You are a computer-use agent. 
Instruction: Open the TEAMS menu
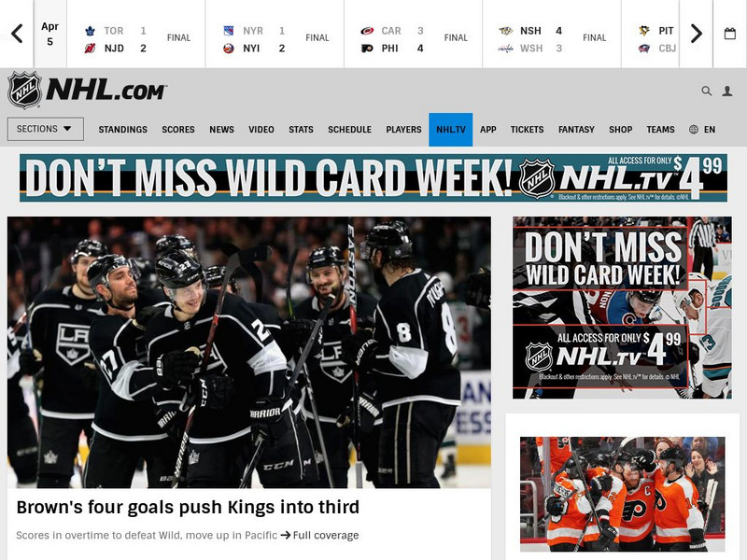tap(660, 130)
